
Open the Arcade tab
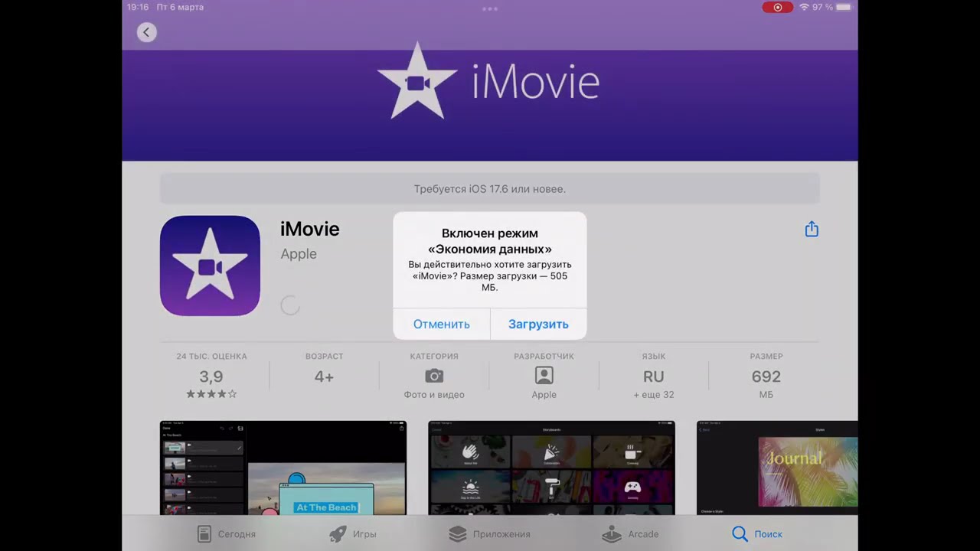(x=630, y=534)
